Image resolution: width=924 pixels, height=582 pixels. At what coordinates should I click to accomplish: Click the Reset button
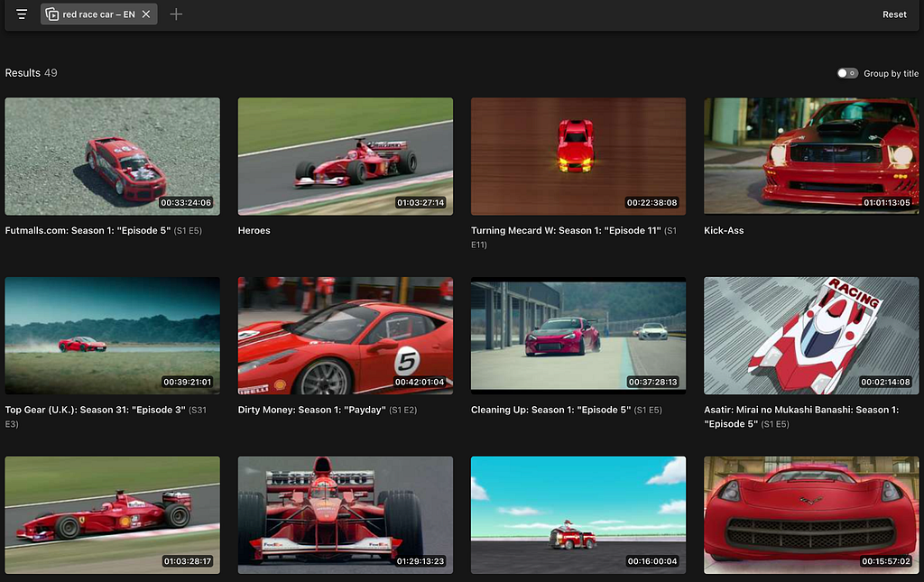tap(894, 14)
